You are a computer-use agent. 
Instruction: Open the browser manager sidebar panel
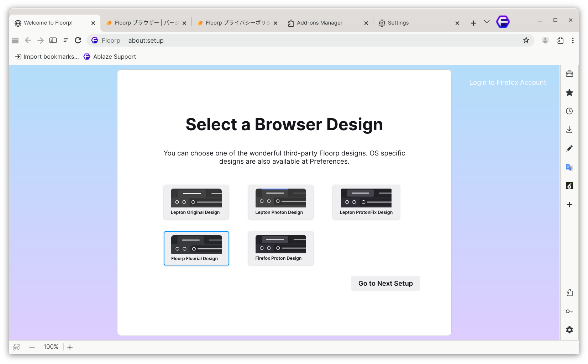point(569,74)
